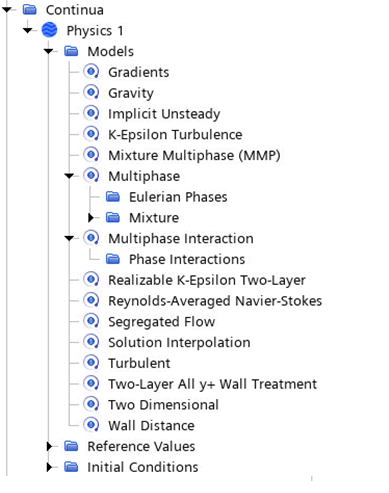Click the K-Epsilon Turbulence model icon
Screen dimensions: 389x493
(x=91, y=134)
